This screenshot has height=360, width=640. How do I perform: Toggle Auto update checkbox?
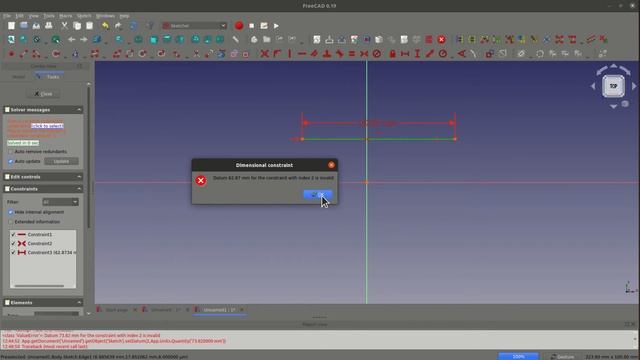tap(11, 161)
